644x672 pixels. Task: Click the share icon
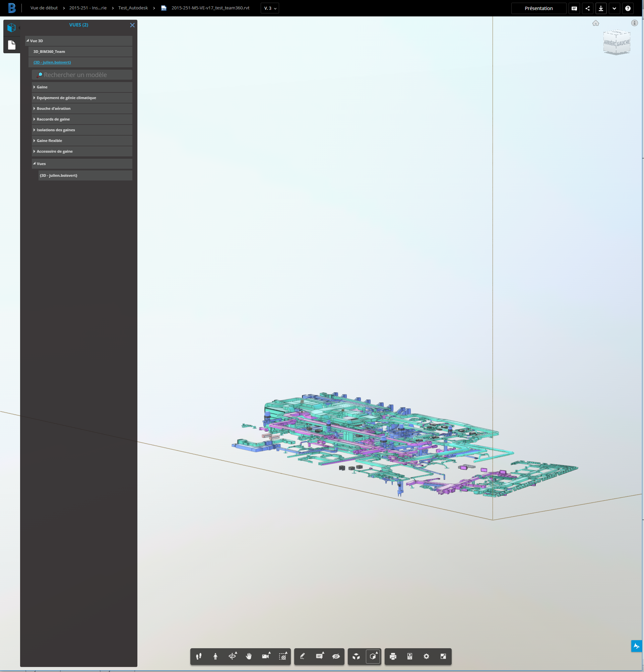[587, 8]
